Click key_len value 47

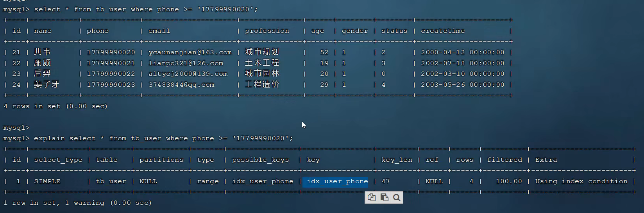click(x=386, y=181)
